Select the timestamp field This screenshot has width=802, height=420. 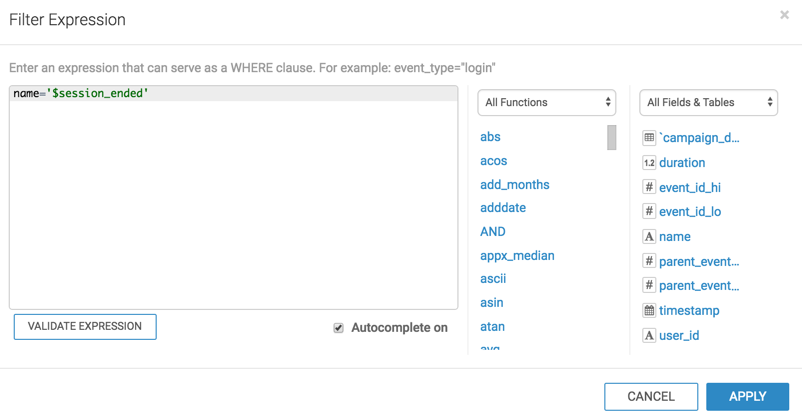pos(689,311)
